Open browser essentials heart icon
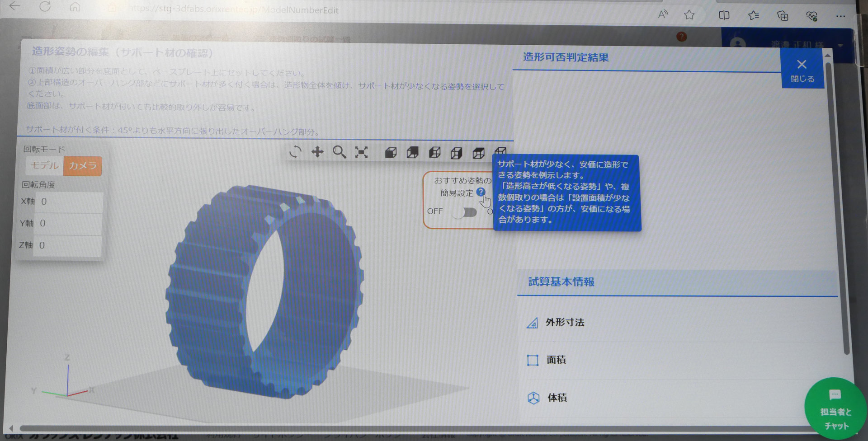 click(811, 16)
